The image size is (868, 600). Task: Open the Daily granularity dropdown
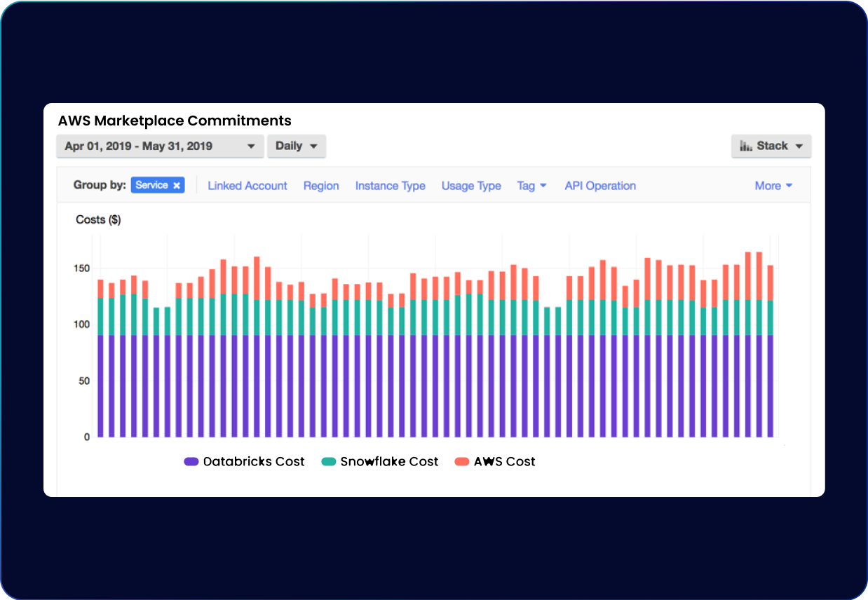pos(297,146)
